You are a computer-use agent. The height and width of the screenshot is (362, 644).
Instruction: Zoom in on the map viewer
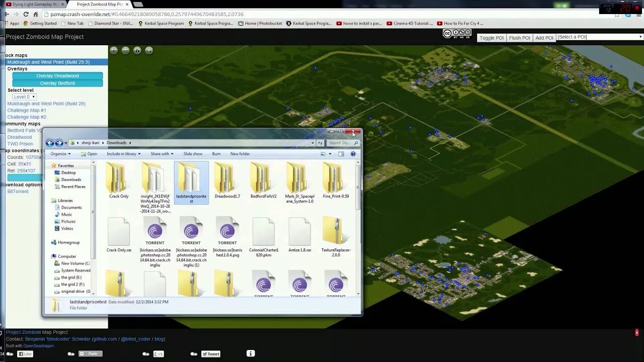point(114,50)
